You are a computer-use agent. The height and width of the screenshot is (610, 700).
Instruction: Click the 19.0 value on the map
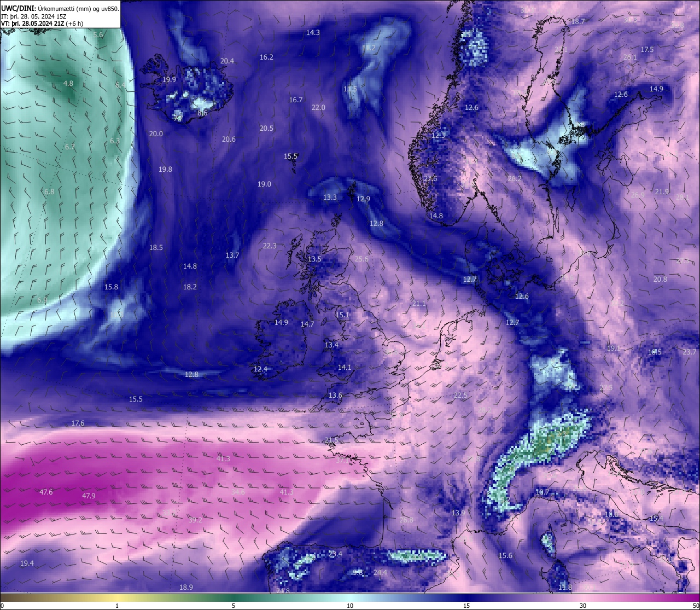264,184
